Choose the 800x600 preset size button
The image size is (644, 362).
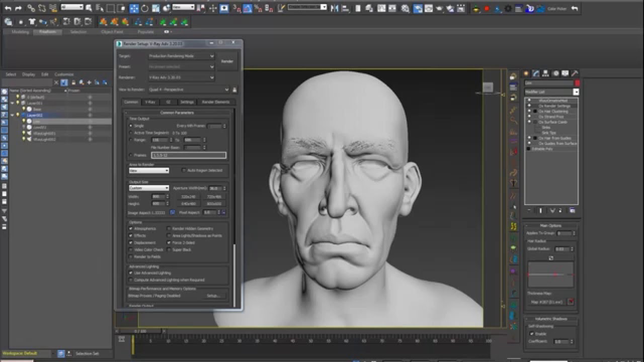(214, 204)
